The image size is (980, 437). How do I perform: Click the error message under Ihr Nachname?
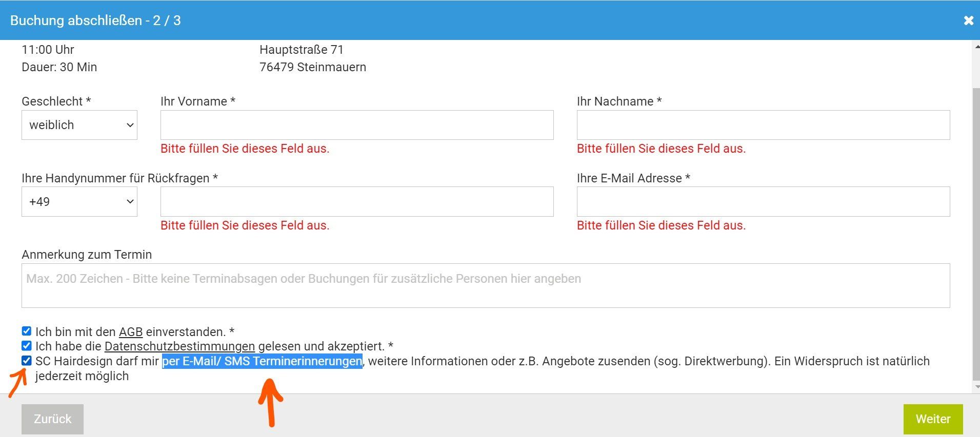point(662,149)
